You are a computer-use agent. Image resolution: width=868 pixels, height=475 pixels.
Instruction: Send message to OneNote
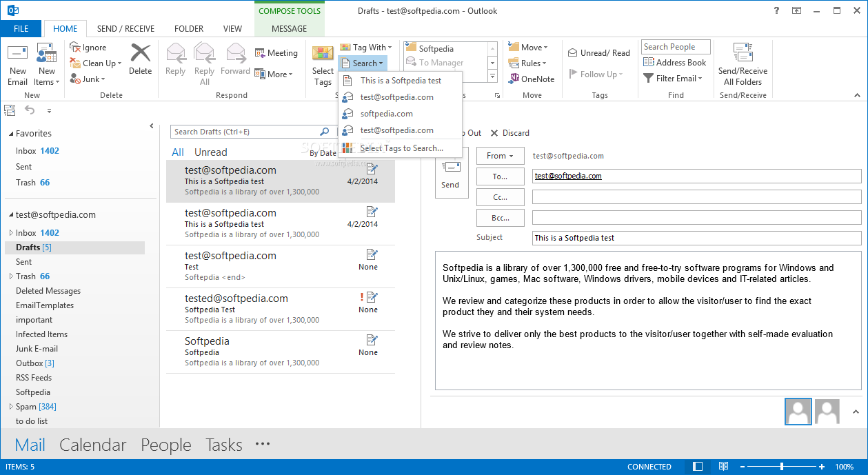pyautogui.click(x=532, y=79)
